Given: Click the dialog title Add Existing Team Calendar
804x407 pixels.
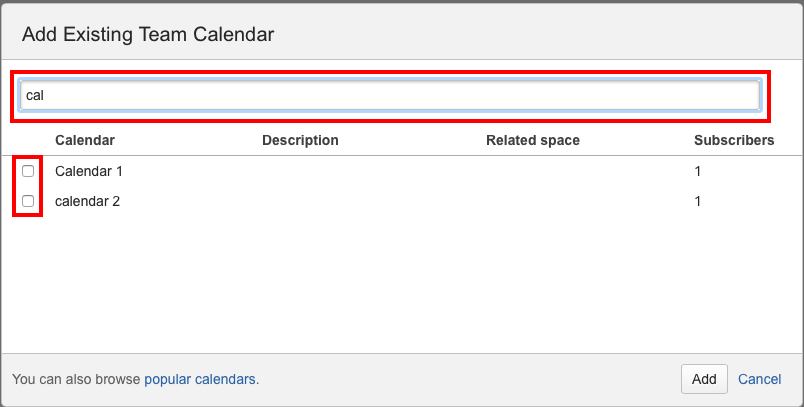Looking at the screenshot, I should (x=148, y=35).
